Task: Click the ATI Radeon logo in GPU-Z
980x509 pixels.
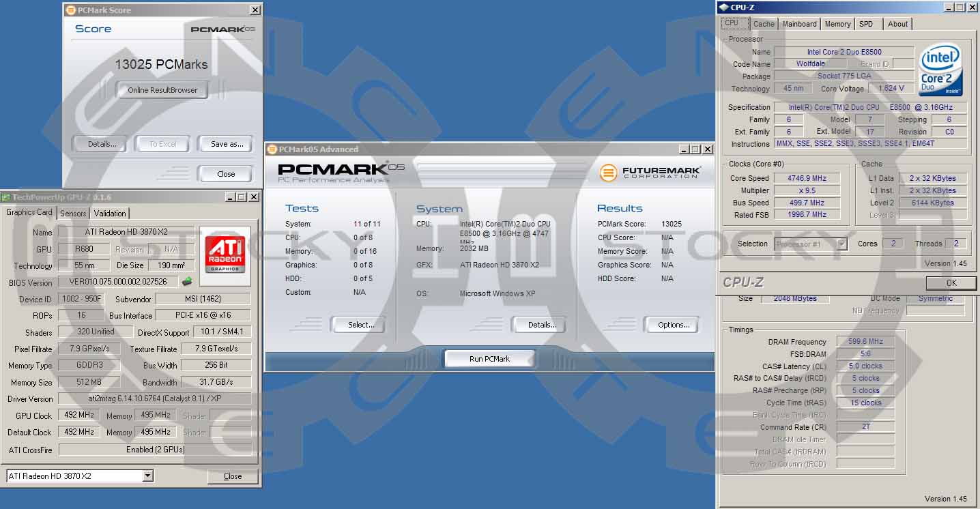Action: click(225, 256)
